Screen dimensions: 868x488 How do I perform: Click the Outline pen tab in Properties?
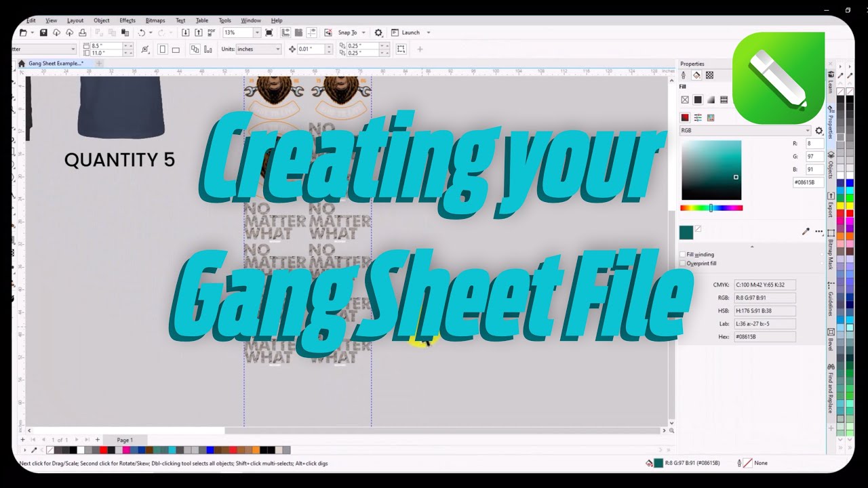click(x=684, y=75)
